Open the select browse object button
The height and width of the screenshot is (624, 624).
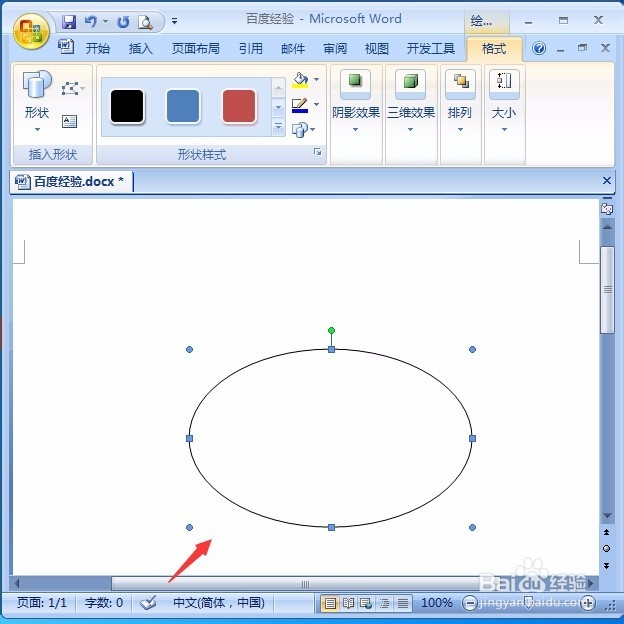[x=606, y=549]
